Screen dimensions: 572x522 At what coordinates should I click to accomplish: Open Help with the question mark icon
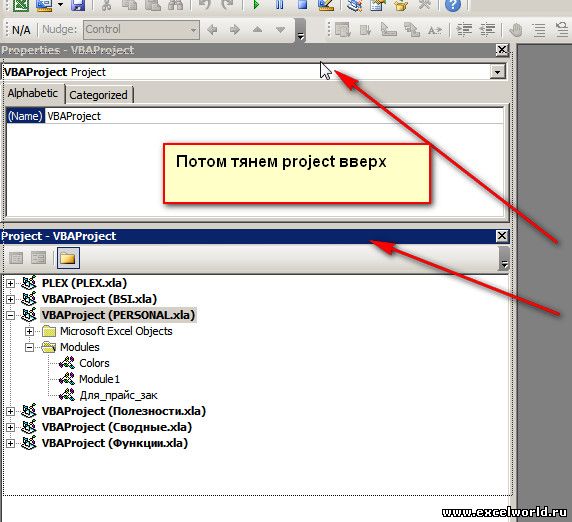(x=453, y=5)
